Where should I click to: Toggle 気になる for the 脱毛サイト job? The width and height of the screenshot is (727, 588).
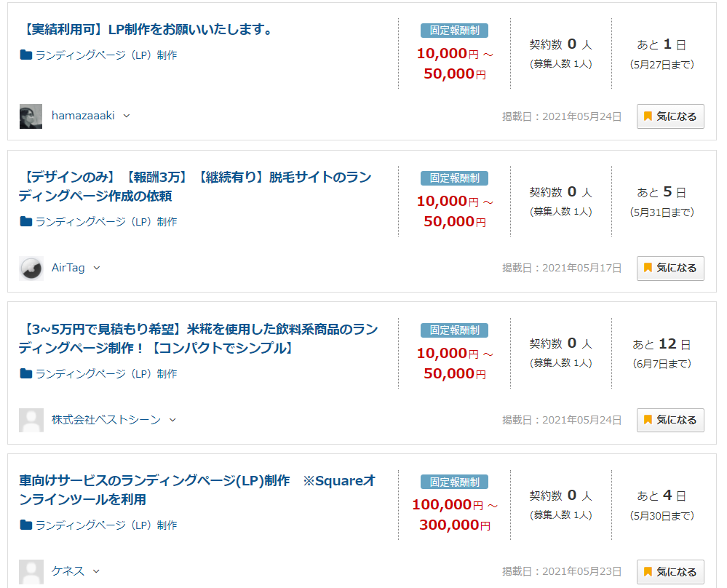(x=670, y=268)
